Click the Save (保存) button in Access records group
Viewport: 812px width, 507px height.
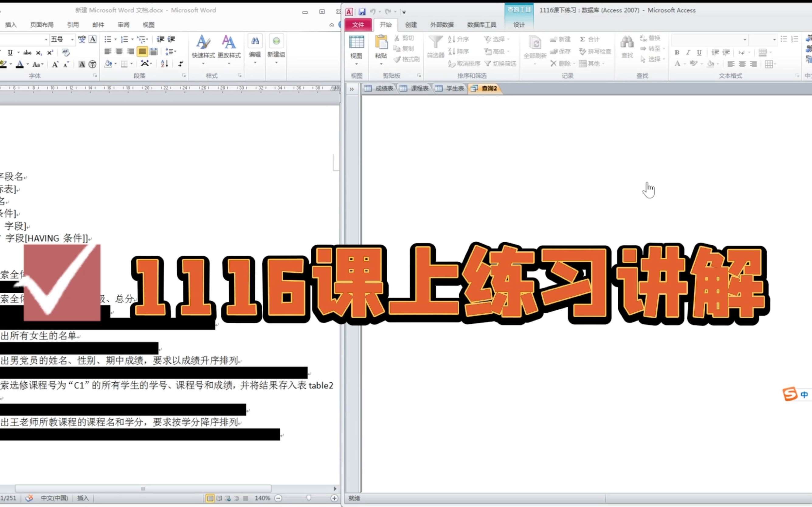point(561,51)
